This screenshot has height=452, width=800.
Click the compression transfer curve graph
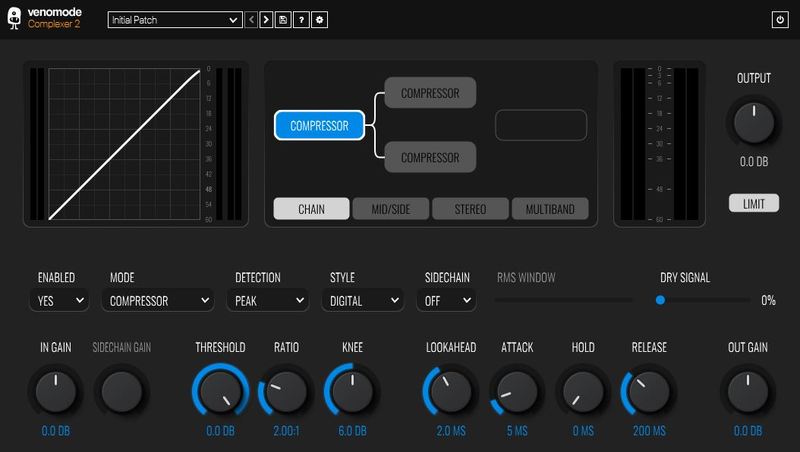pos(124,144)
